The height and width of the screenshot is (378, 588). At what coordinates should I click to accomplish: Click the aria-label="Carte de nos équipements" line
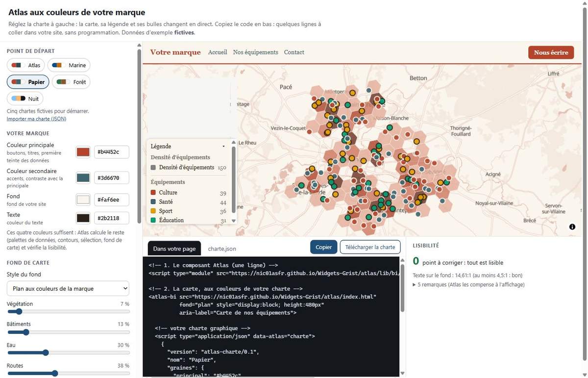(x=238, y=312)
